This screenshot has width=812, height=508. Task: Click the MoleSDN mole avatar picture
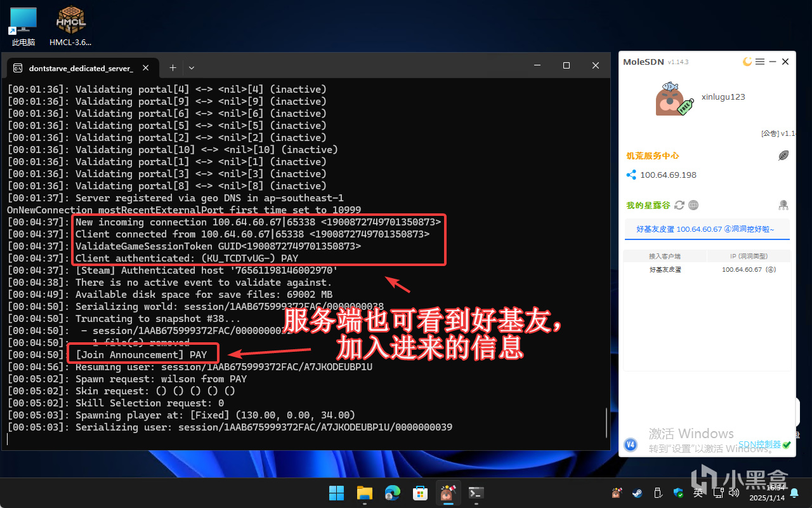point(674,99)
